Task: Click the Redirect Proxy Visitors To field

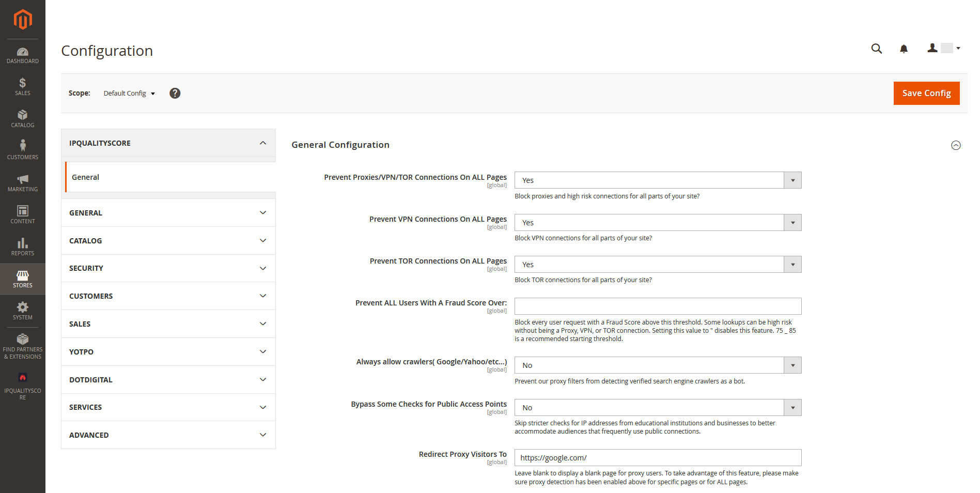Action: (658, 458)
